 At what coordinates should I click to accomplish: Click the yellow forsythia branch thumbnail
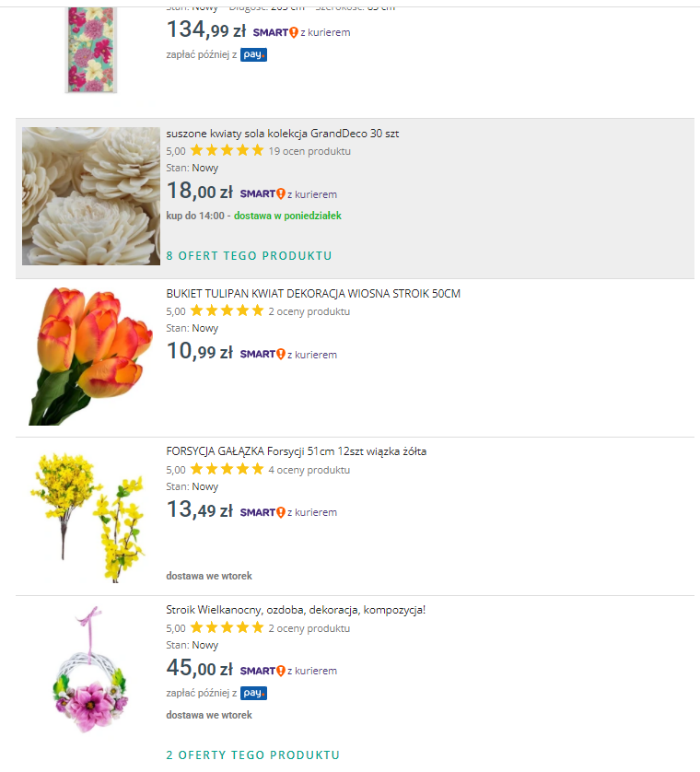click(88, 517)
